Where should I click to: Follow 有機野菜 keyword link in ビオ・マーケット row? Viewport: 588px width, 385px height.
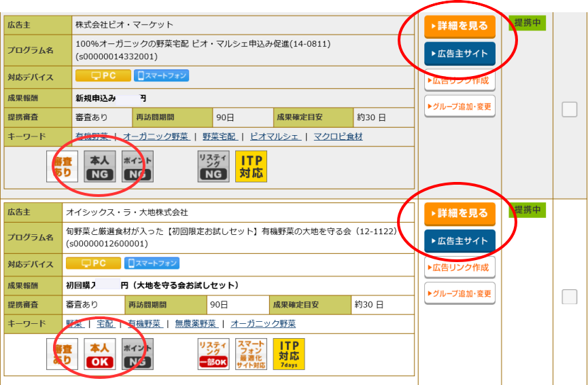92,136
